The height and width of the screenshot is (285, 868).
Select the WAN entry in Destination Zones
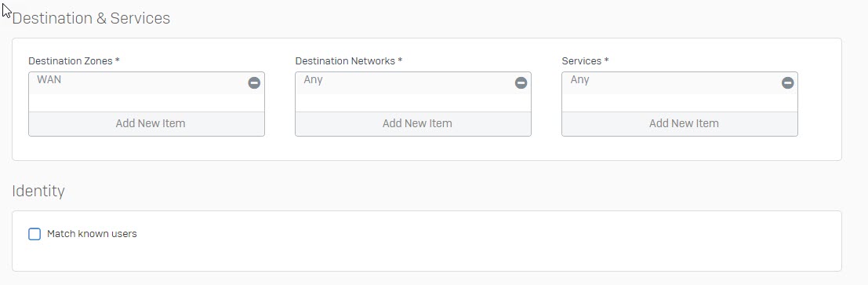pyautogui.click(x=49, y=80)
